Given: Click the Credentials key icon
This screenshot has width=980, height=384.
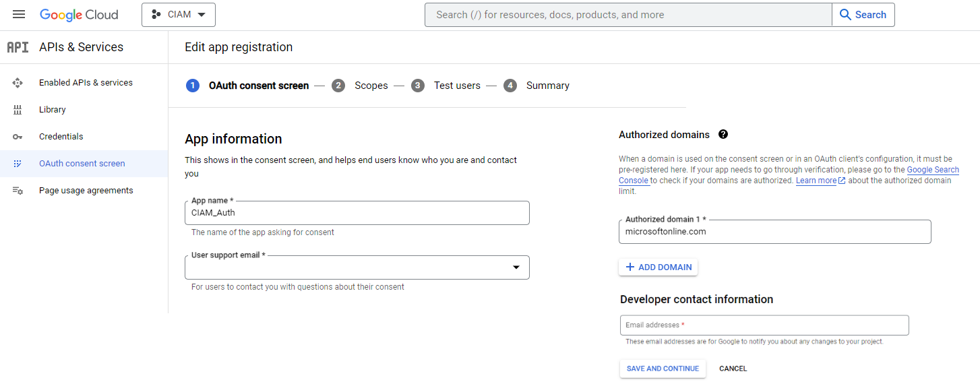Looking at the screenshot, I should pos(18,137).
